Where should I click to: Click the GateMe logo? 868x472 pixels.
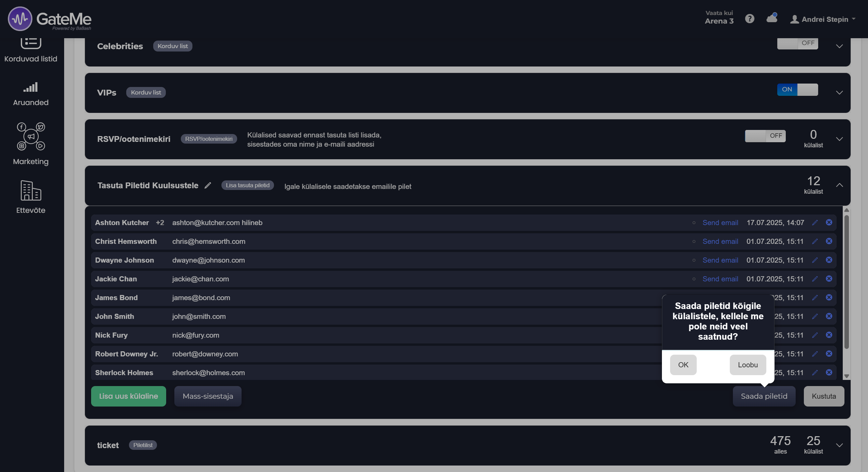[x=50, y=19]
